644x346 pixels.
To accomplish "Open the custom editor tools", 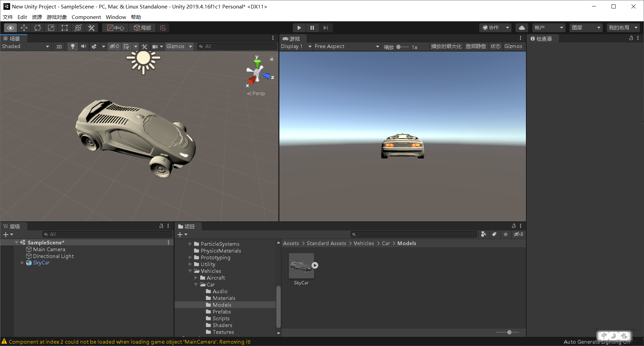I will click(x=92, y=28).
